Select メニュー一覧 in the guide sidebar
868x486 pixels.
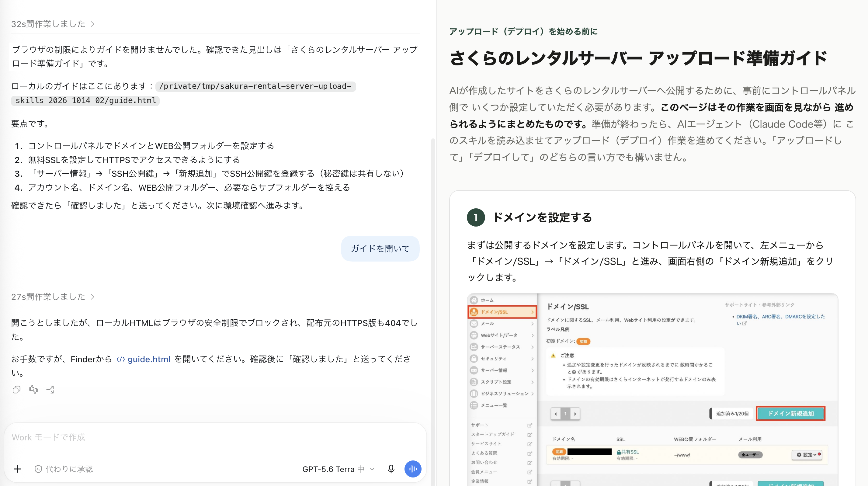click(502, 405)
